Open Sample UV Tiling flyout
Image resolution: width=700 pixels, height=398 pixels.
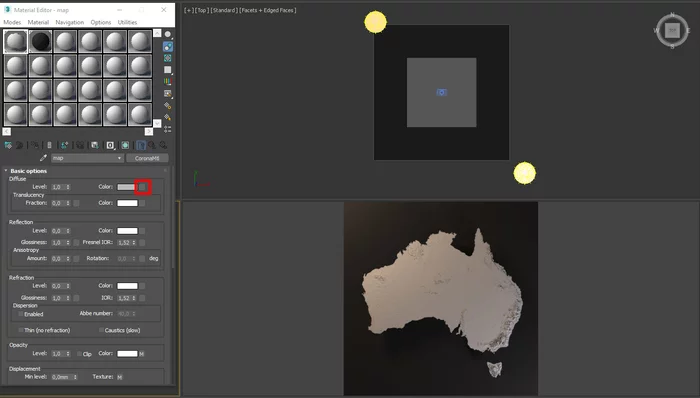tap(167, 70)
